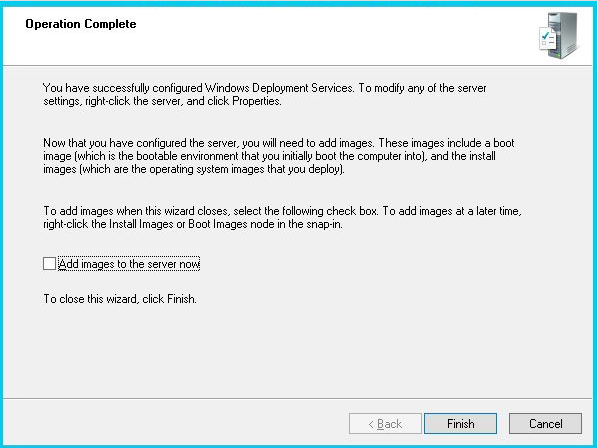Click the checklist document icon beside server
This screenshot has width=598, height=448.
547,39
